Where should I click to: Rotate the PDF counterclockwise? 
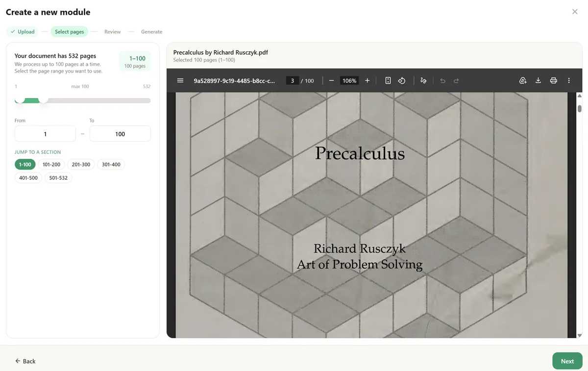(402, 80)
